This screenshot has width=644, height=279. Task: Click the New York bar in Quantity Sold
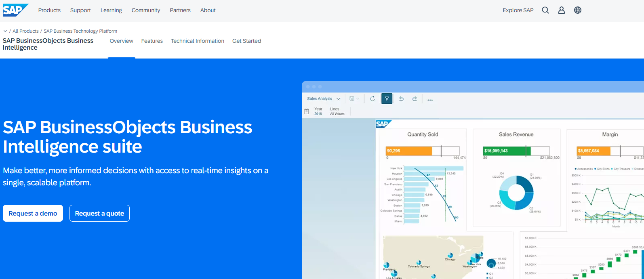(x=434, y=168)
